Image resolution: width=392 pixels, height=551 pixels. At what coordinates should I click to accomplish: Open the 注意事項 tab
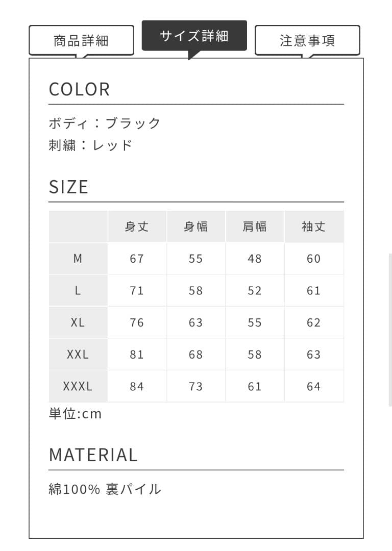click(306, 41)
